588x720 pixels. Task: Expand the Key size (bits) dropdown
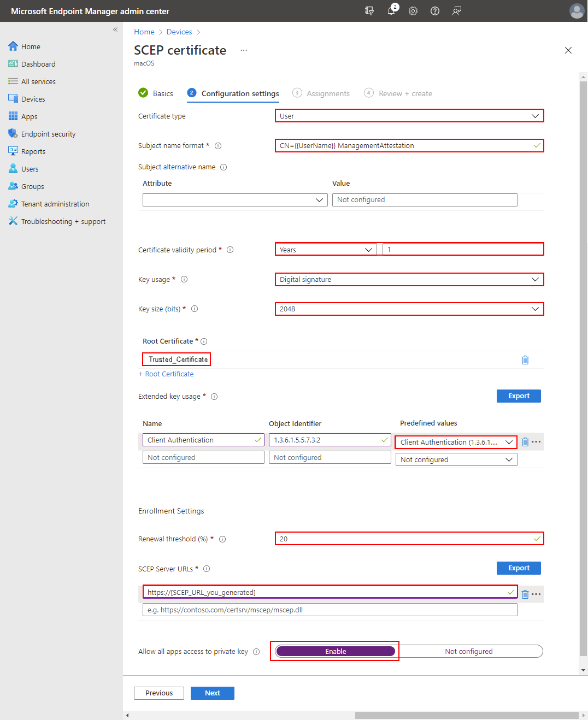(409, 309)
